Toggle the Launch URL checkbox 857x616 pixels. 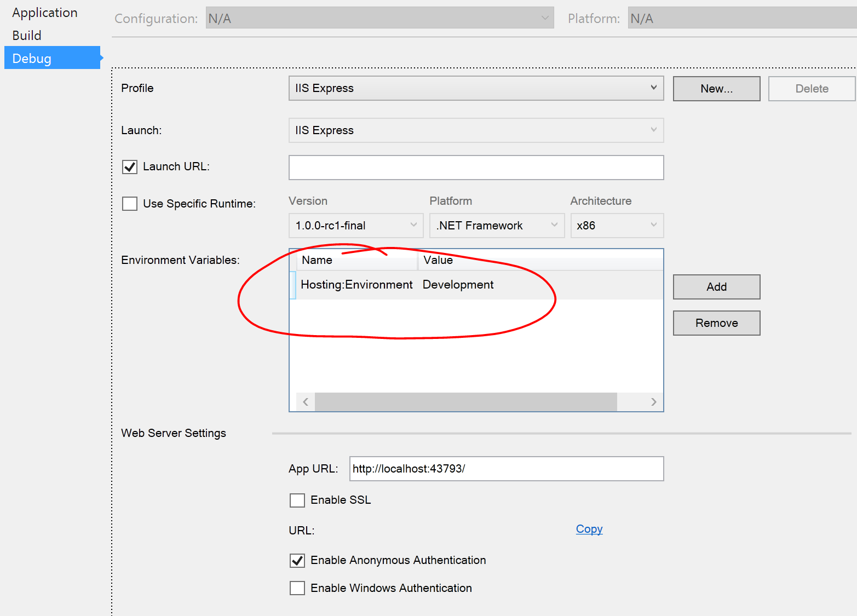tap(130, 167)
